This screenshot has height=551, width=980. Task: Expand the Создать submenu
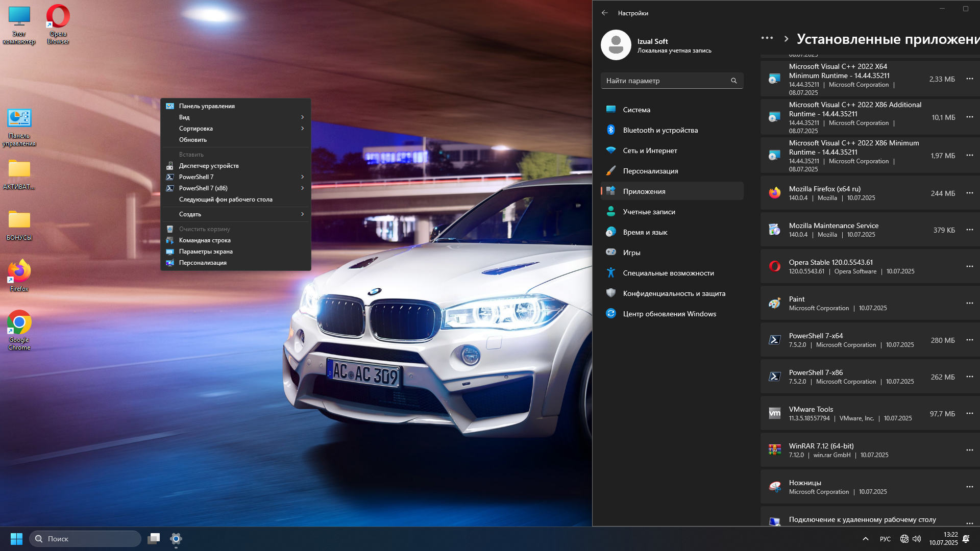(236, 214)
